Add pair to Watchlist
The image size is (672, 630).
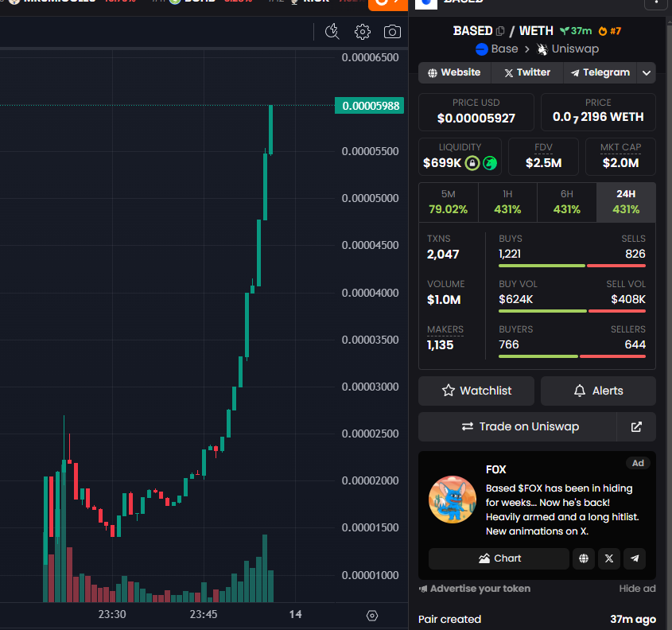(x=476, y=391)
